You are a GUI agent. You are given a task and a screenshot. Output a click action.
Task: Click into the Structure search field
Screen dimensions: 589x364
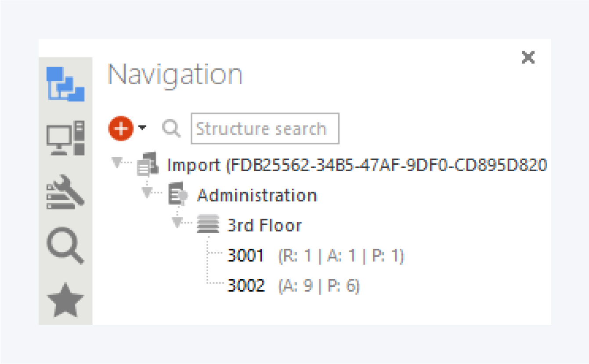pos(265,129)
